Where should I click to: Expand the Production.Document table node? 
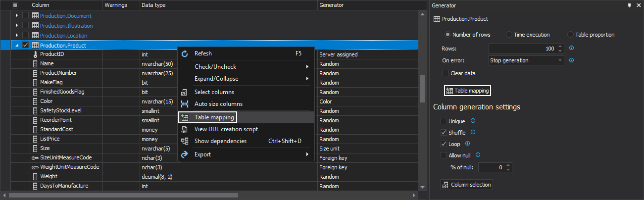(x=17, y=16)
